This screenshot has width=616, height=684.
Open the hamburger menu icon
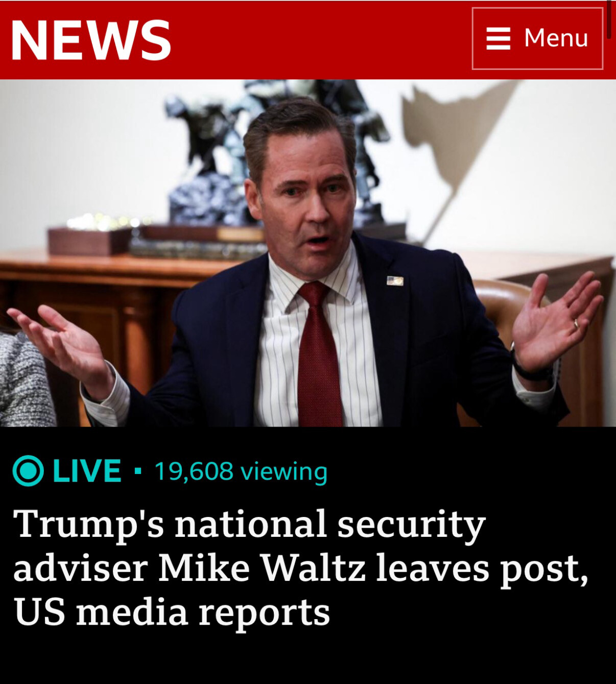tap(498, 38)
